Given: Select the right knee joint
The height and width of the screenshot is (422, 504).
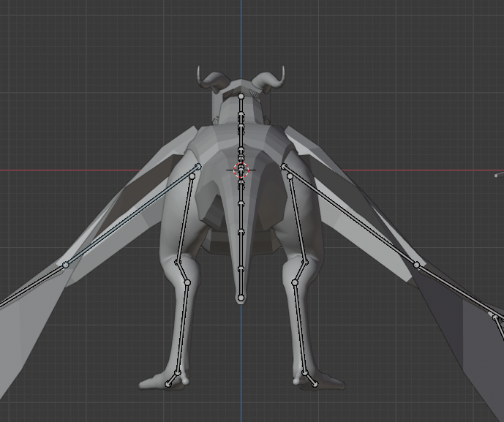Looking at the screenshot, I should coord(306,263).
